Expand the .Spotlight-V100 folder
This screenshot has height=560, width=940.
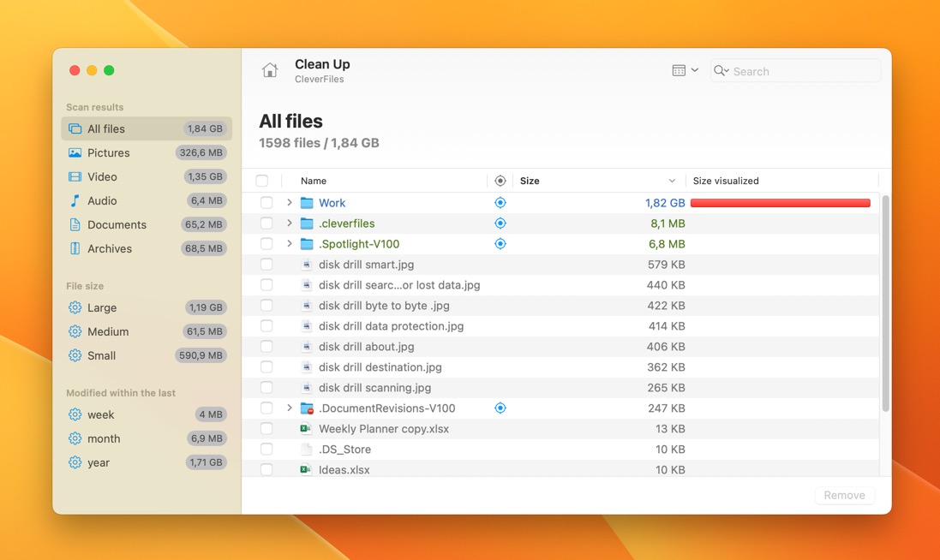pos(289,244)
